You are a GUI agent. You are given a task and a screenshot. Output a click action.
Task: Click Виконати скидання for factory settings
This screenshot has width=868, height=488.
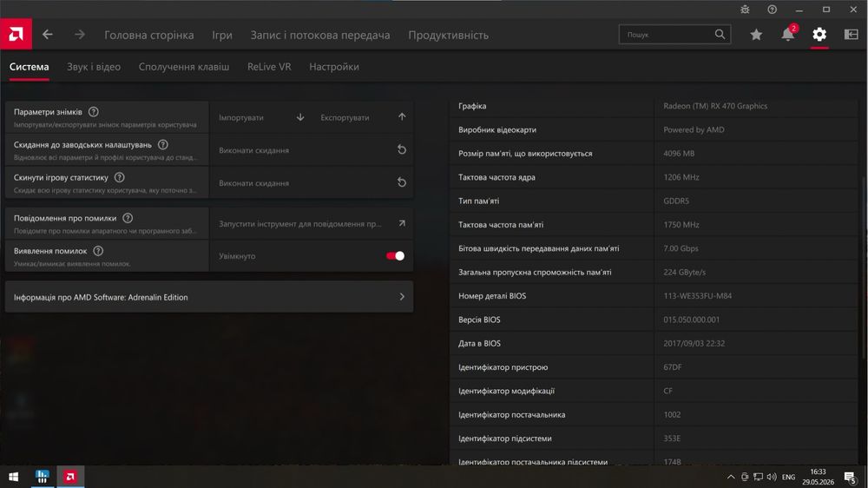[311, 150]
